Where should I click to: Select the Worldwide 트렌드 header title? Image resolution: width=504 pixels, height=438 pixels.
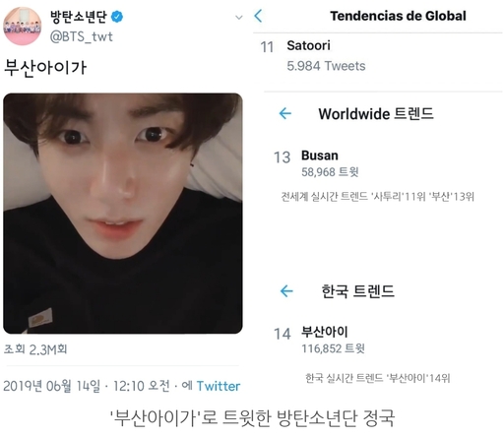(x=376, y=114)
